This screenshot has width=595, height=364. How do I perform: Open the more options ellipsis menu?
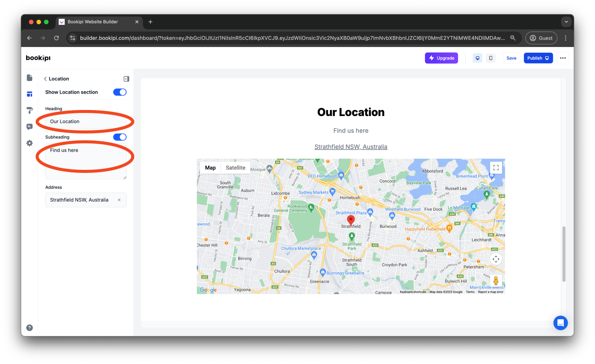click(563, 58)
